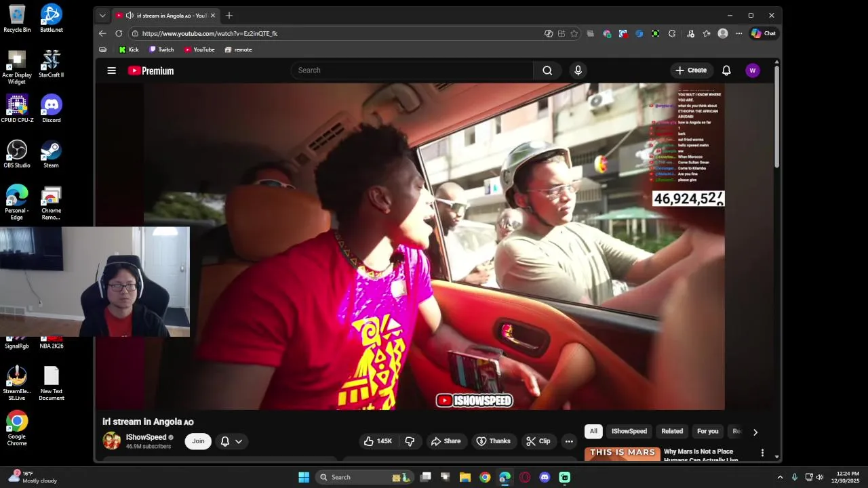The image size is (868, 488).
Task: Open the YouTube bookmark
Action: click(x=199, y=49)
